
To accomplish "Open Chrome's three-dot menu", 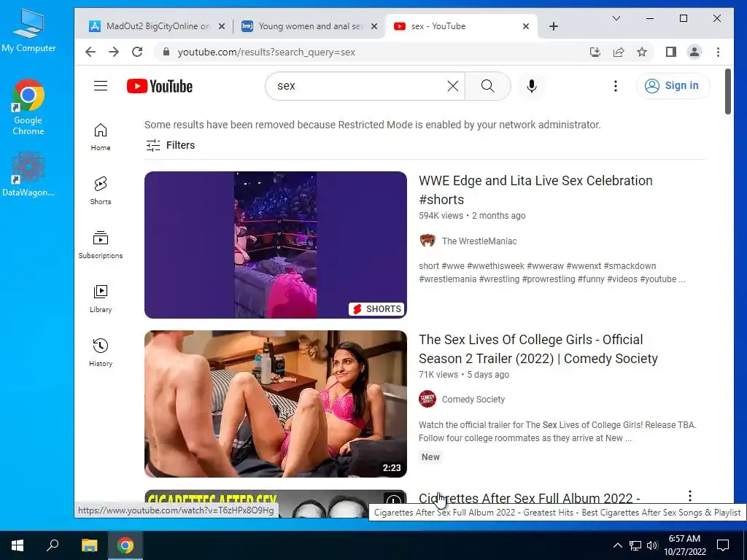I will click(718, 52).
